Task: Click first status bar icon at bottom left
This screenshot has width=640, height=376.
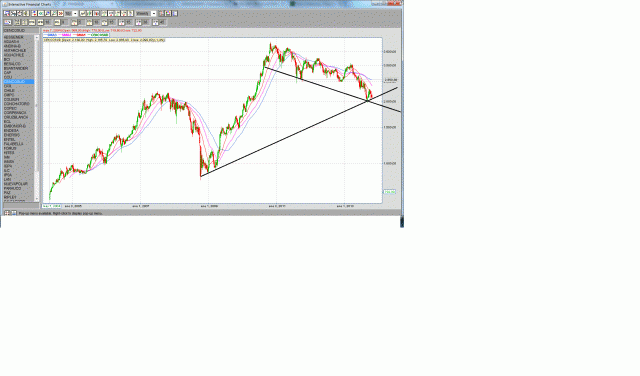Action: click(7, 213)
